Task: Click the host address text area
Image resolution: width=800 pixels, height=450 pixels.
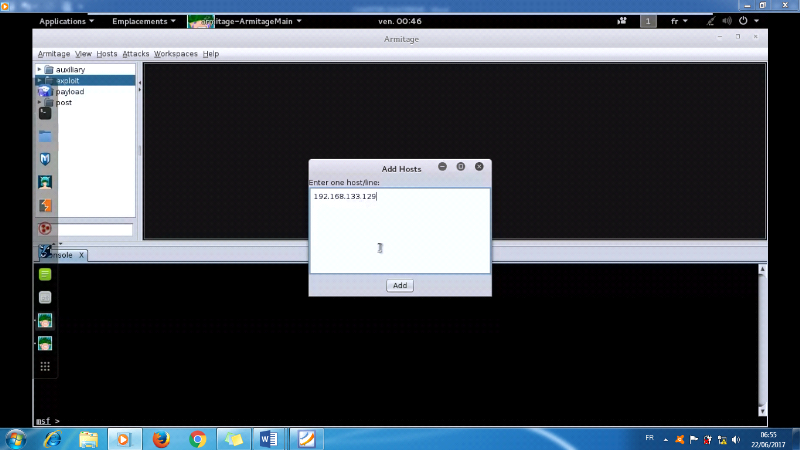Action: (400, 231)
